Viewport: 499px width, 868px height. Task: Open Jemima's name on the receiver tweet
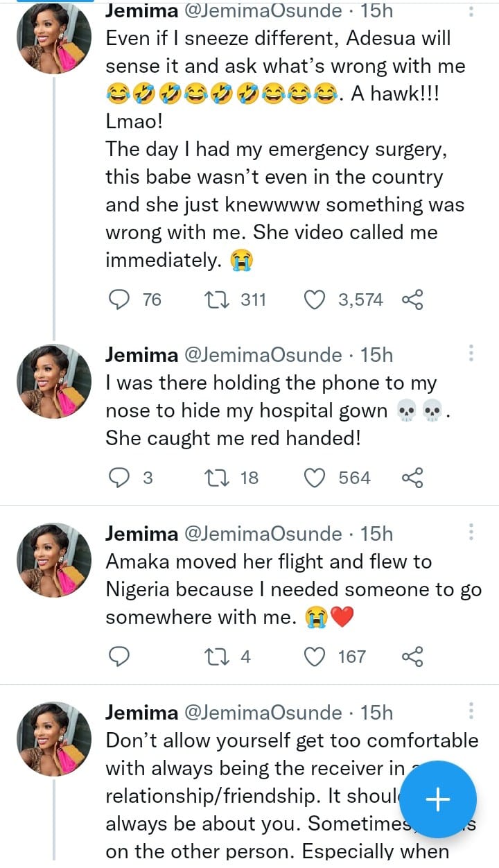pos(141,713)
